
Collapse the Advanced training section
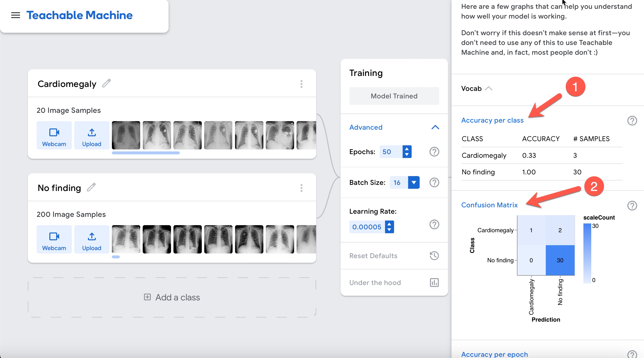pos(435,127)
